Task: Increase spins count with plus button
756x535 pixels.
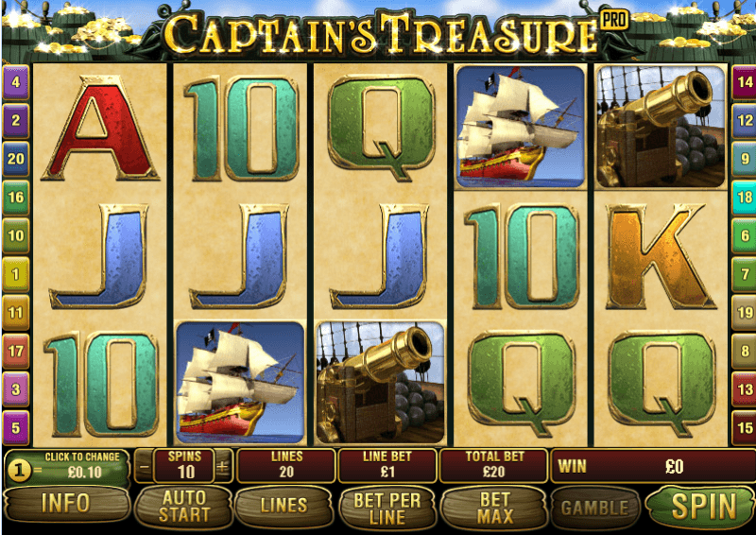Action: (x=223, y=467)
